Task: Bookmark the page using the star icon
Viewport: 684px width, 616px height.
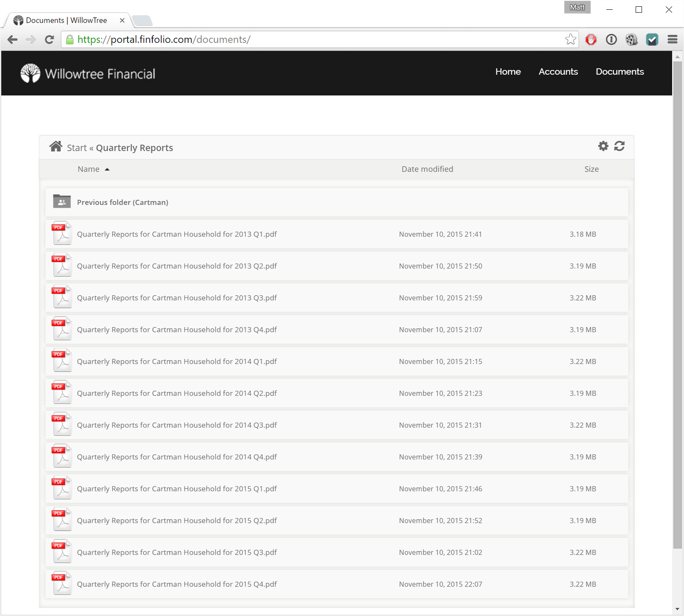Action: (570, 39)
